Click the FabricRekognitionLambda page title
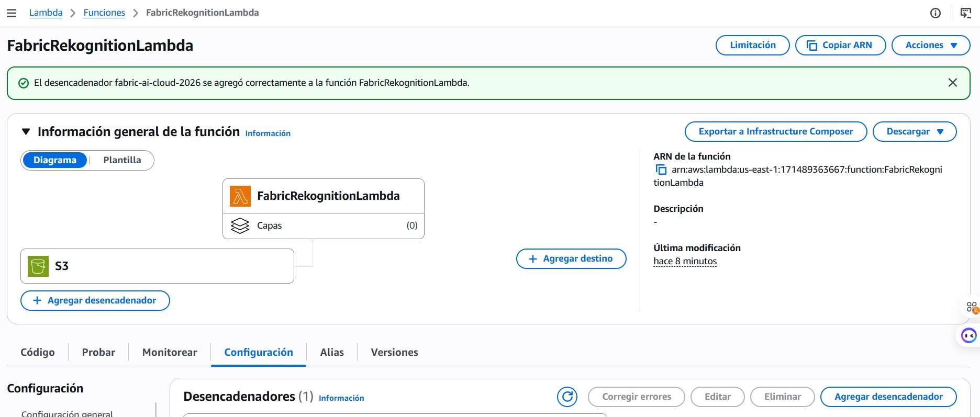Image resolution: width=980 pixels, height=417 pixels. pos(100,46)
